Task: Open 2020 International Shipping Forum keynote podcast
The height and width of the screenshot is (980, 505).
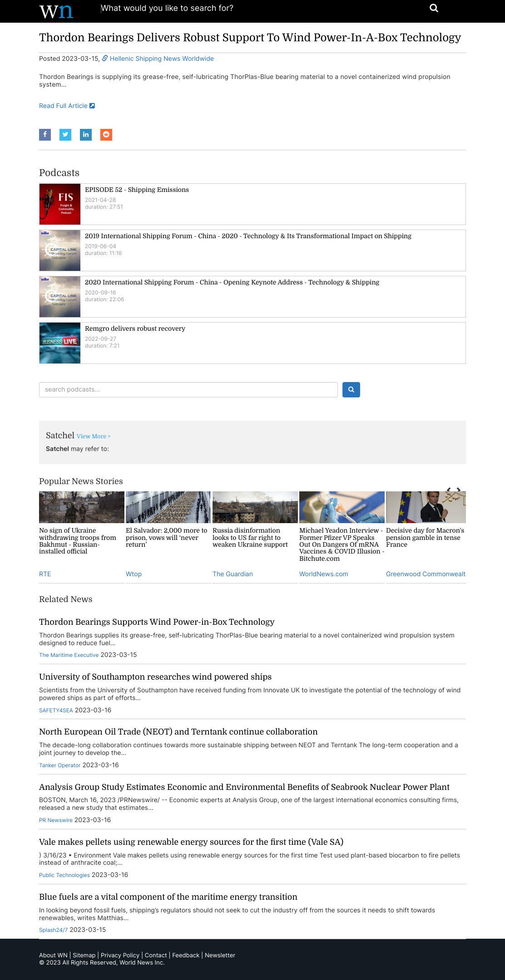Action: coord(232,282)
